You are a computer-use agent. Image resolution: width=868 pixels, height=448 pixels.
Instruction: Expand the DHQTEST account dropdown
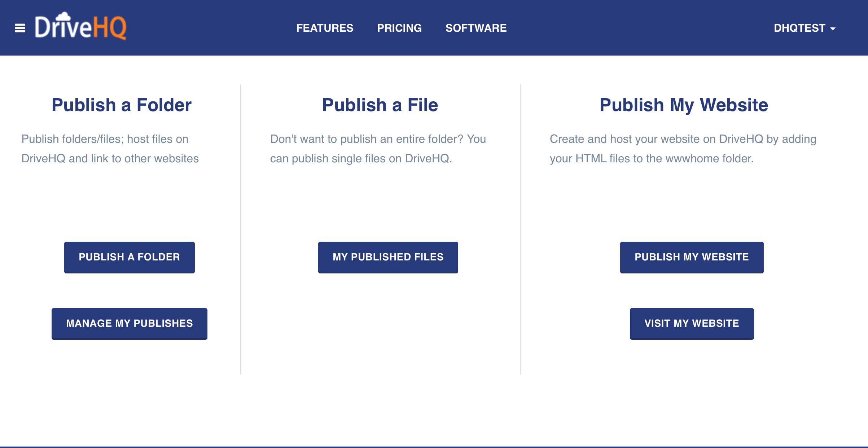tap(799, 28)
